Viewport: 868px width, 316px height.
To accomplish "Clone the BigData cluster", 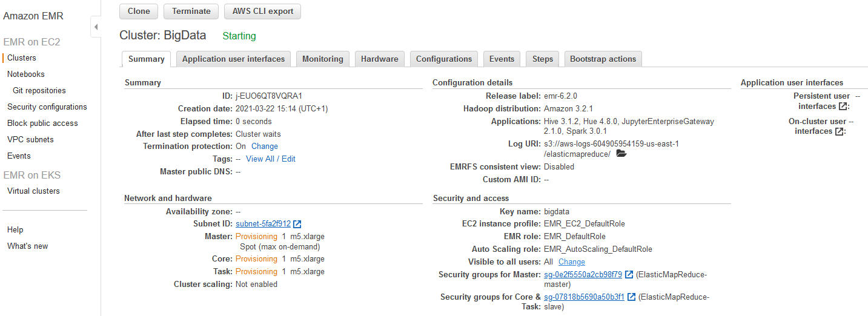I will [x=139, y=12].
